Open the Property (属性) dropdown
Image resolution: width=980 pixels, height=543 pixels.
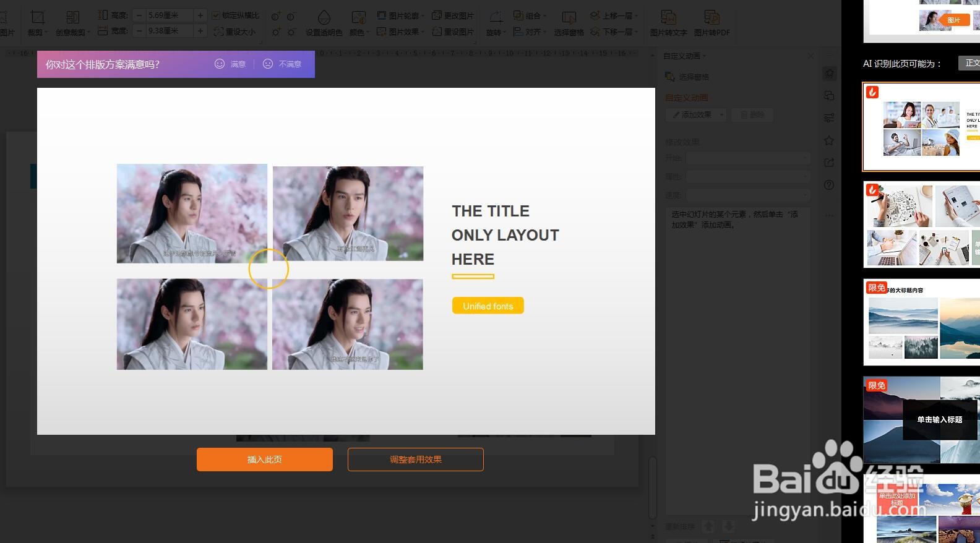(x=747, y=177)
